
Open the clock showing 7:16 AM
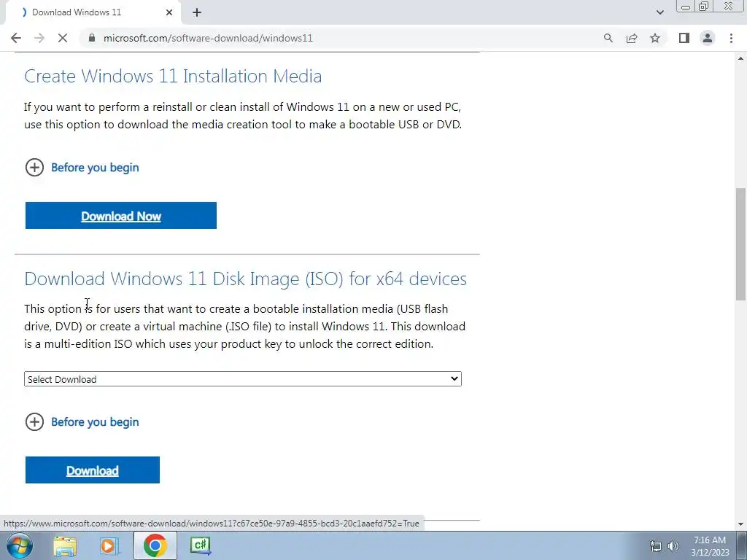(x=710, y=545)
